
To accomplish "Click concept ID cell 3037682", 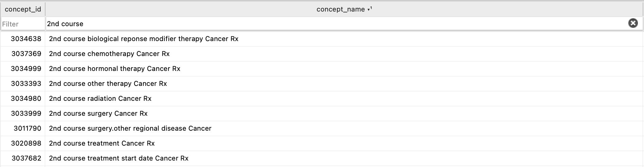I will click(x=26, y=158).
